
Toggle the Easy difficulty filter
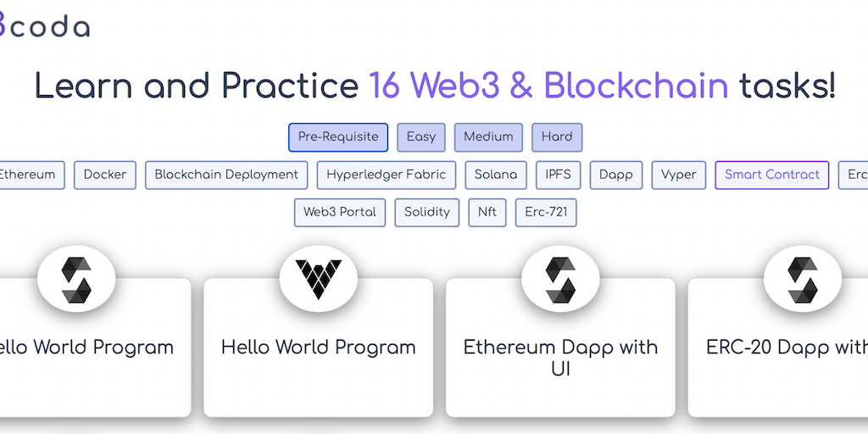421,137
